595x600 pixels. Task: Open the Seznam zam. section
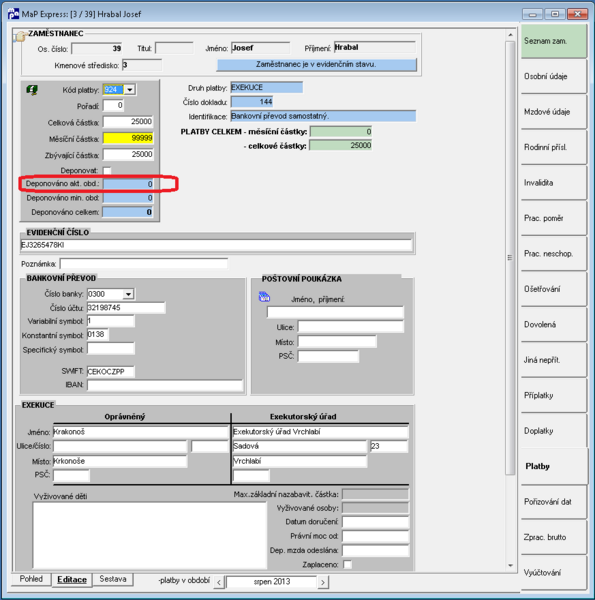coord(553,41)
